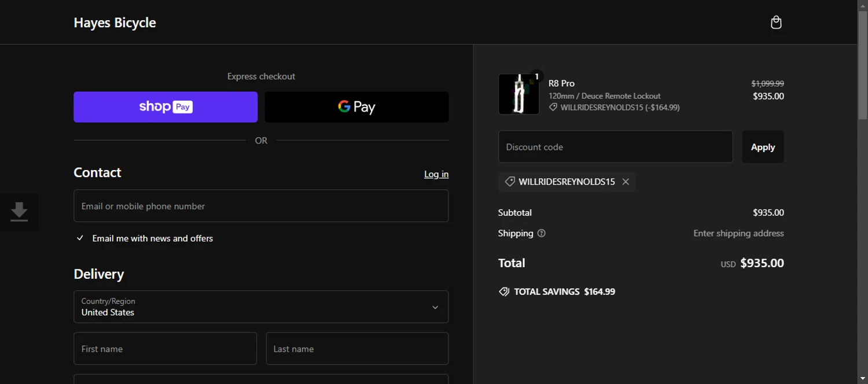This screenshot has width=868, height=384.
Task: Click the Express checkout heading
Action: click(261, 76)
